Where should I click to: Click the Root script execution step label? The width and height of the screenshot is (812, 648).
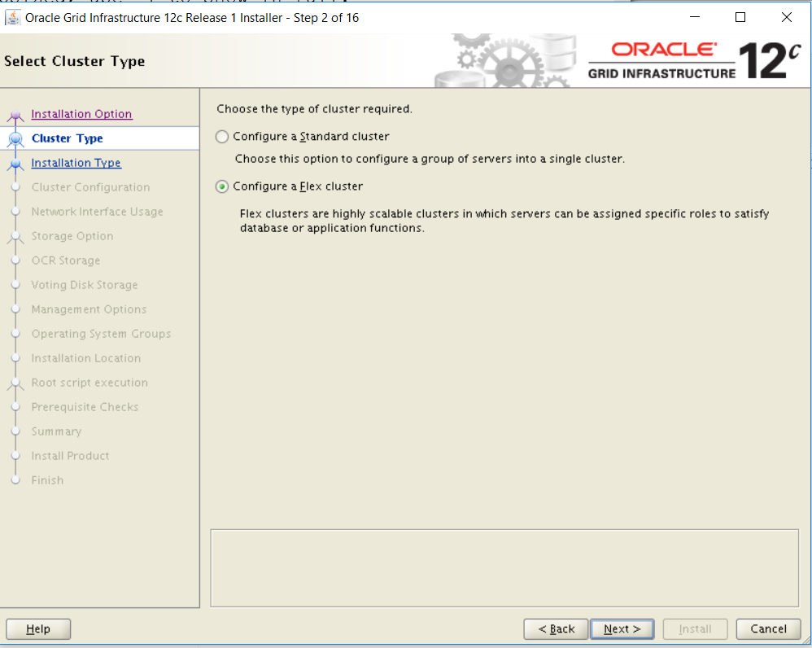tap(89, 383)
